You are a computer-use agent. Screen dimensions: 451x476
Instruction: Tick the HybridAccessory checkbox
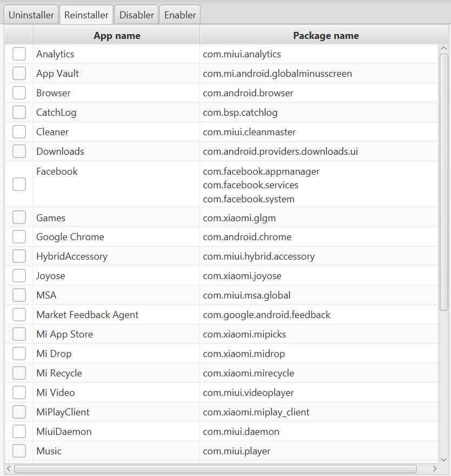click(x=19, y=256)
